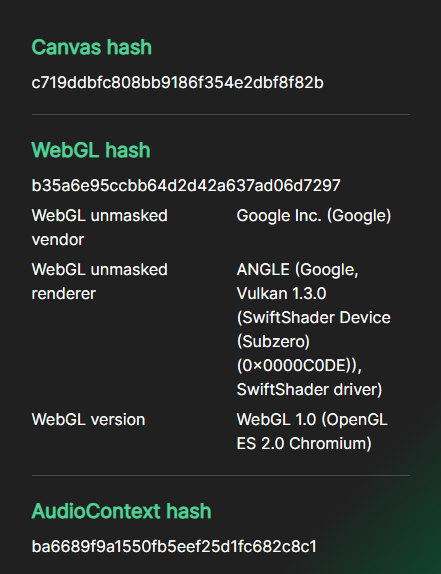Screen dimensions: 441x574
Task: Click the WebGL hash heading
Action: 91,150
